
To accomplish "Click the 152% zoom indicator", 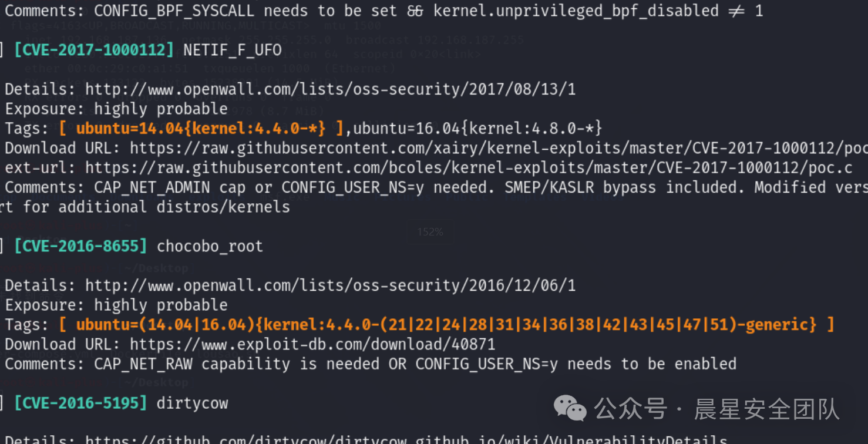I will point(430,232).
